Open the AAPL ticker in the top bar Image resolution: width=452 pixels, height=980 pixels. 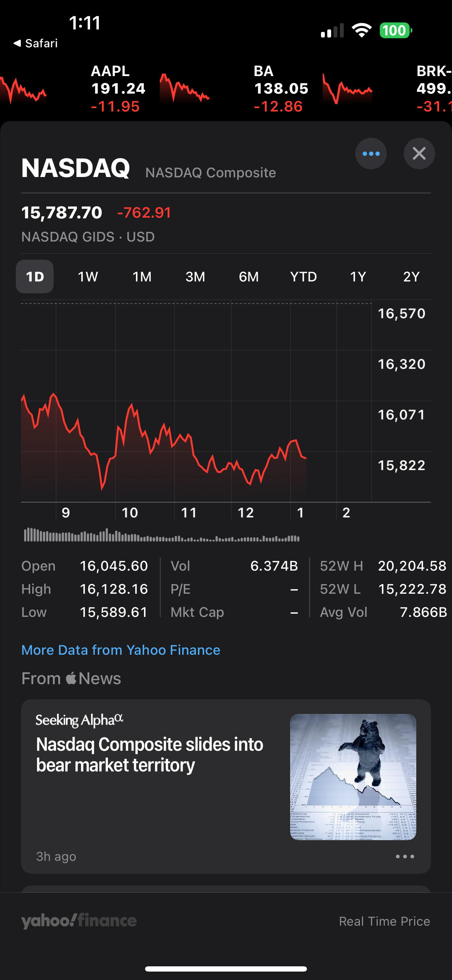click(x=118, y=89)
